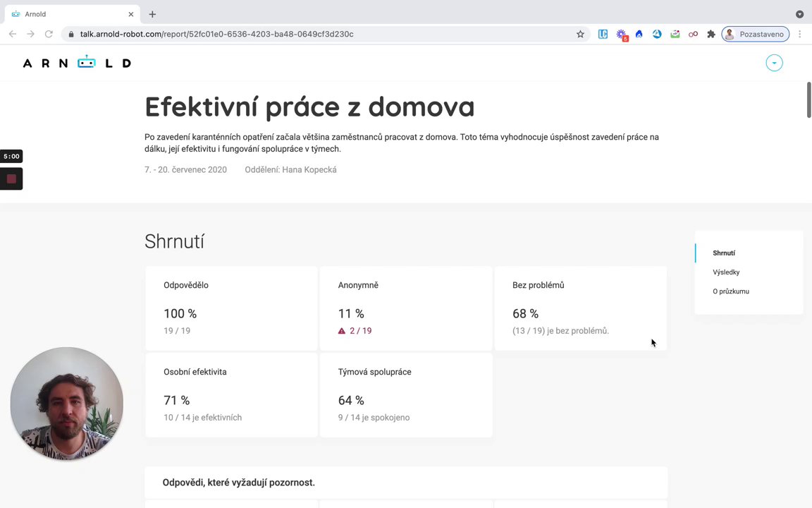Open a new browser tab

click(152, 14)
